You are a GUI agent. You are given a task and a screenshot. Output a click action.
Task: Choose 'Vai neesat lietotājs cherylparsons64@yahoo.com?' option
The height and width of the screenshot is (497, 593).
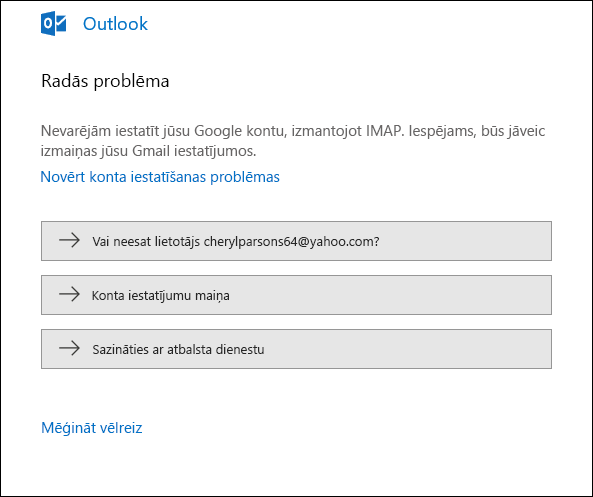(x=296, y=241)
